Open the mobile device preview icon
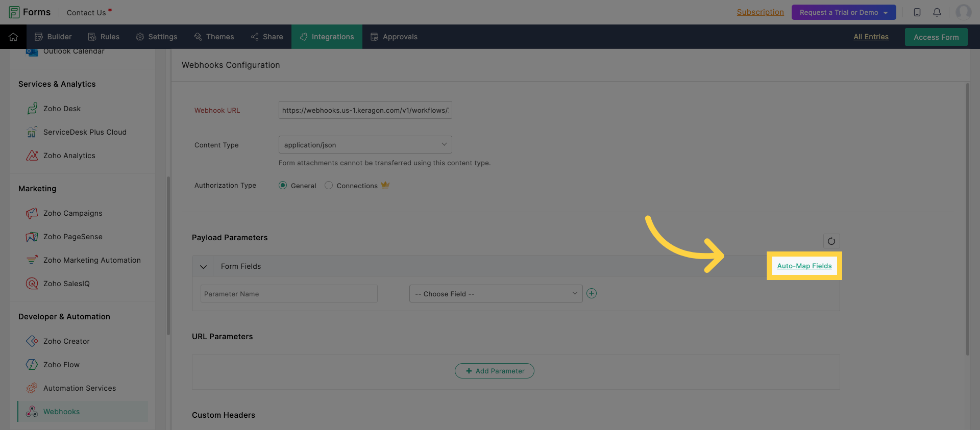 pyautogui.click(x=917, y=12)
